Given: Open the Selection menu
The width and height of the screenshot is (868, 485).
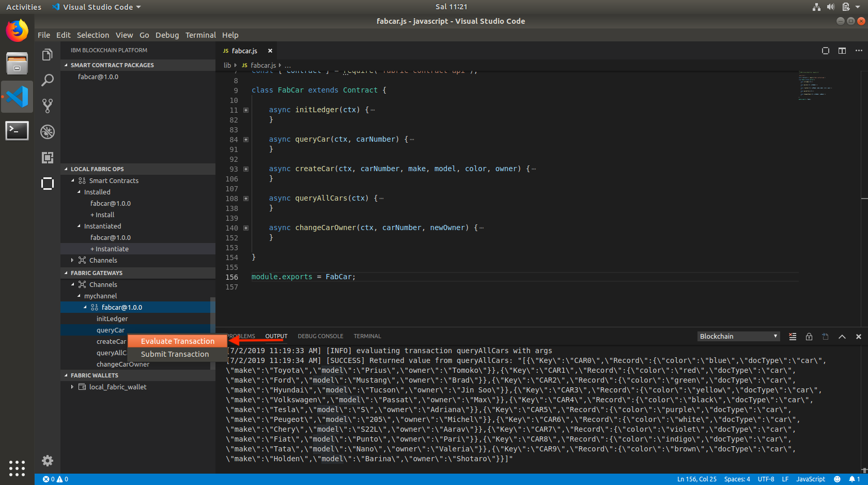Looking at the screenshot, I should (93, 35).
